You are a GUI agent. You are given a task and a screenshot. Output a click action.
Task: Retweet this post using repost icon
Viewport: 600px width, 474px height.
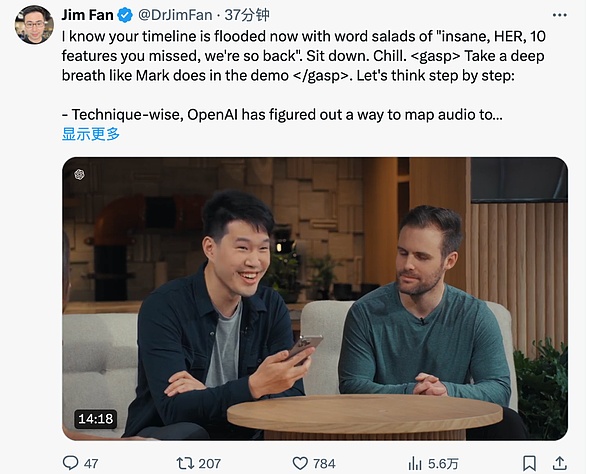184,463
